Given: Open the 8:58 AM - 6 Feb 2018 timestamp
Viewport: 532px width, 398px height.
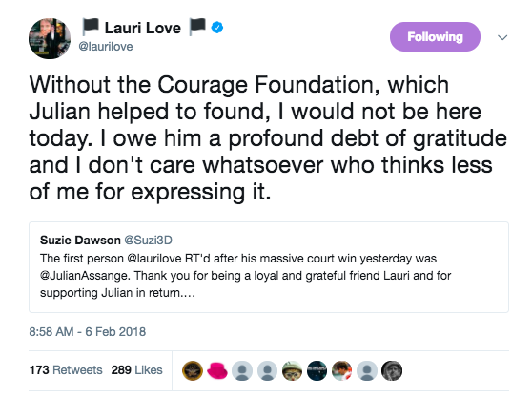Looking at the screenshot, I should click(x=87, y=332).
